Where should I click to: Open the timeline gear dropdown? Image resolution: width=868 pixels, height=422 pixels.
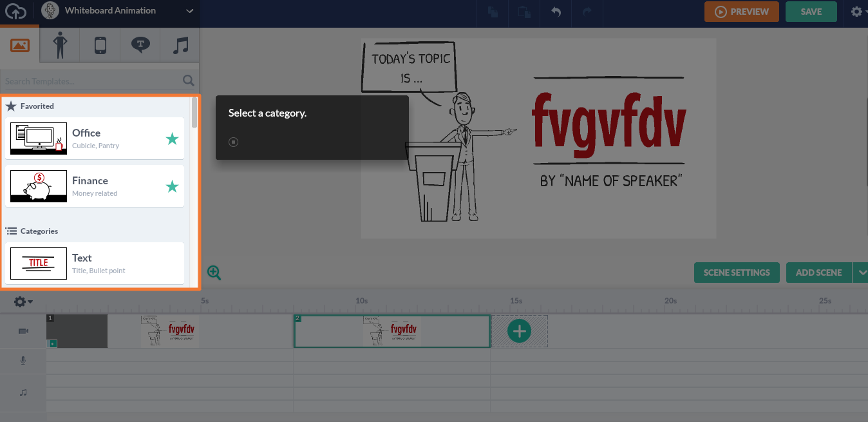[x=22, y=301]
